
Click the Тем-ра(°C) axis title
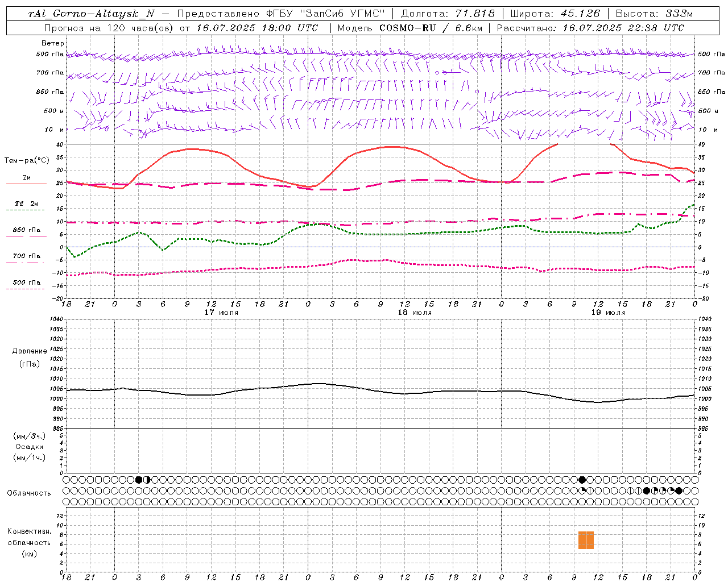click(x=27, y=161)
